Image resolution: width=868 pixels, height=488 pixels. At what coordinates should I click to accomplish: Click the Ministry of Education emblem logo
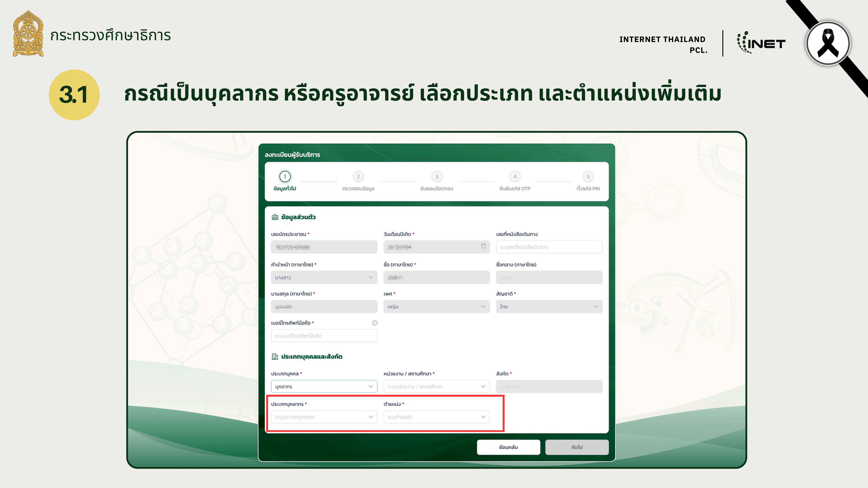pos(28,33)
